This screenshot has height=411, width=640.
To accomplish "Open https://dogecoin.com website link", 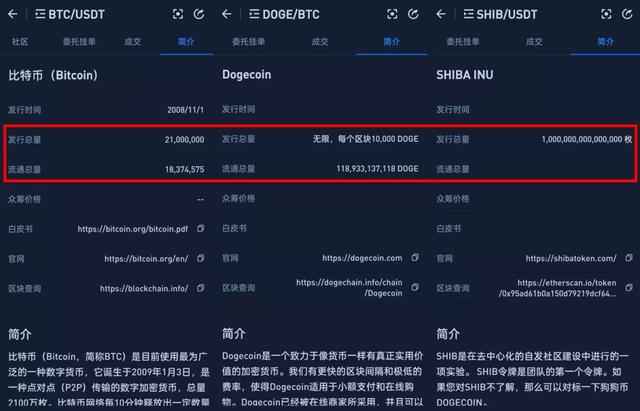I will [x=362, y=258].
